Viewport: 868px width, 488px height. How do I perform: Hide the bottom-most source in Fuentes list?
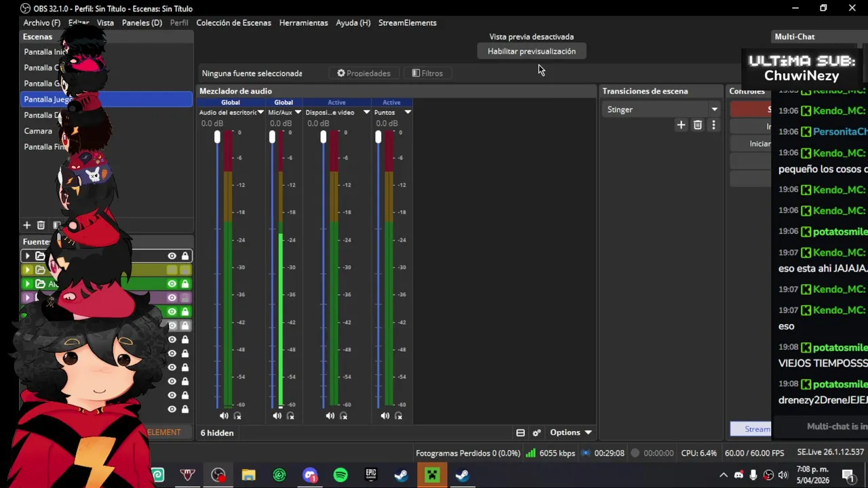pyautogui.click(x=172, y=409)
